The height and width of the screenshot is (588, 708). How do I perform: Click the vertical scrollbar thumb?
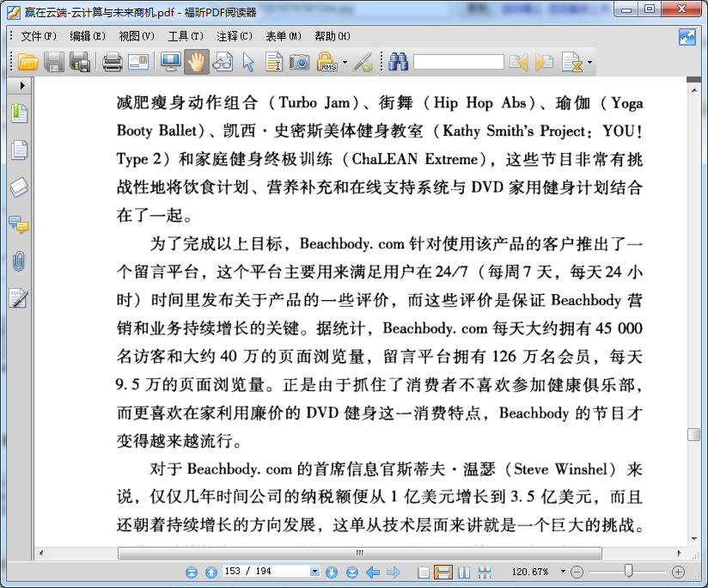(693, 434)
